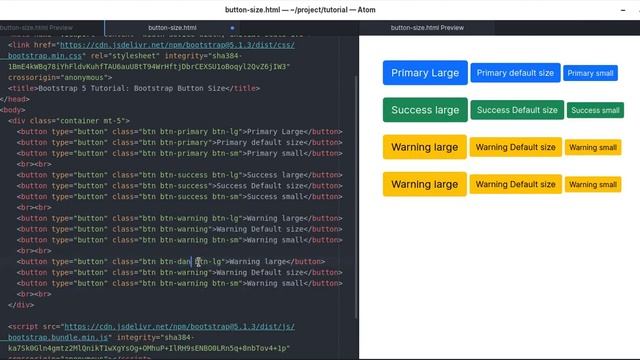The width and height of the screenshot is (640, 360).
Task: Click the 'Success small' btn-sm code line
Action: (x=180, y=197)
